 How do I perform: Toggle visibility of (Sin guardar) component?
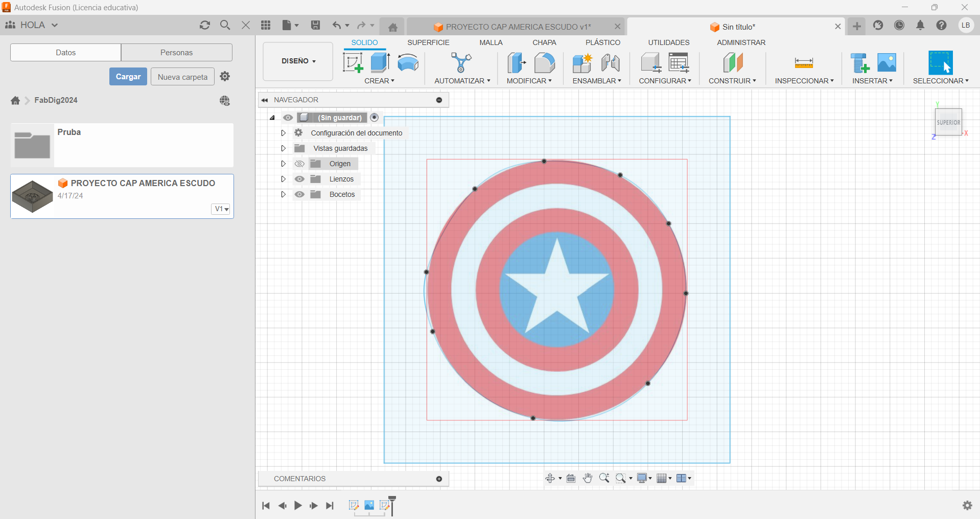tap(288, 118)
